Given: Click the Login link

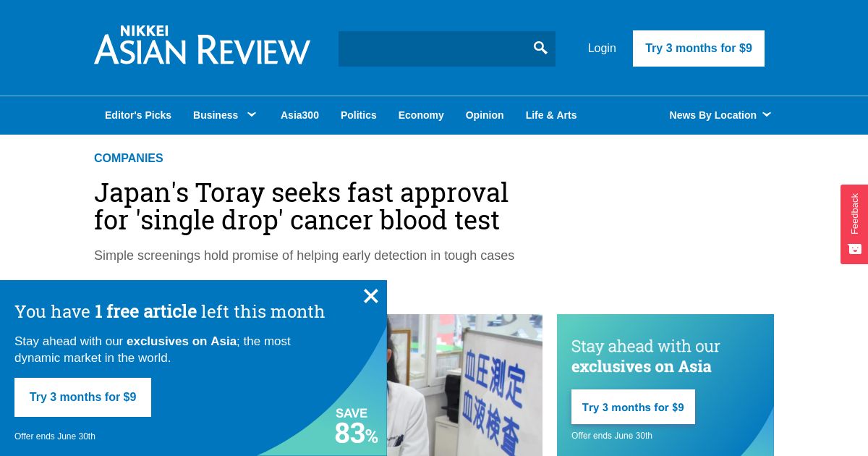Looking at the screenshot, I should click(602, 48).
